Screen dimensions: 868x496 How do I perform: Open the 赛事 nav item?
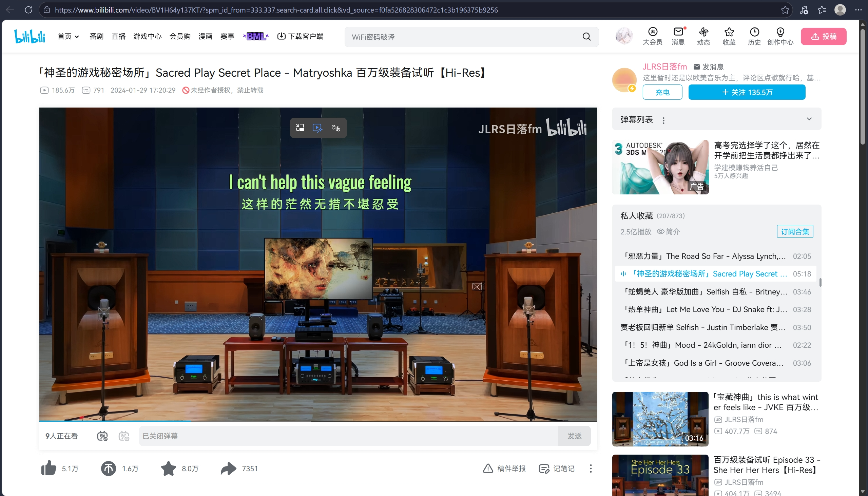pyautogui.click(x=227, y=36)
